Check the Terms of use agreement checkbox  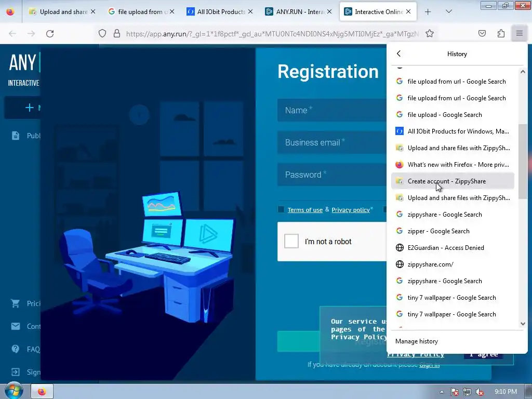coord(281,209)
